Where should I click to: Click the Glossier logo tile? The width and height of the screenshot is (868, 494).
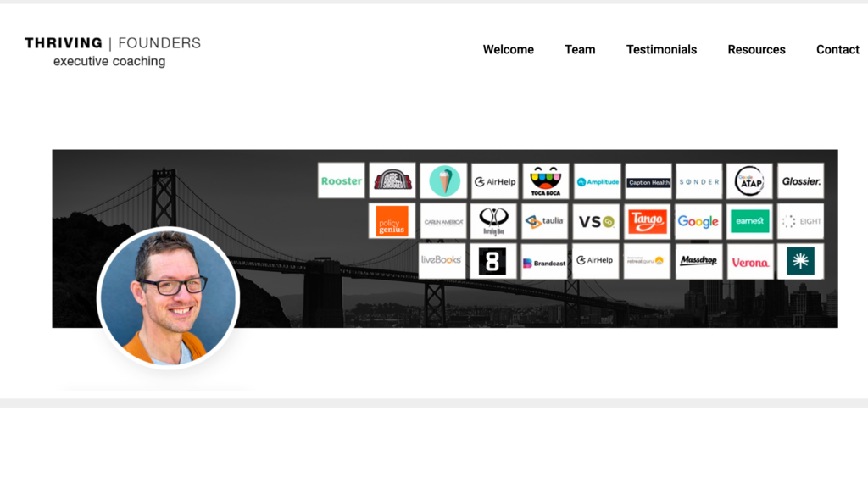point(800,180)
